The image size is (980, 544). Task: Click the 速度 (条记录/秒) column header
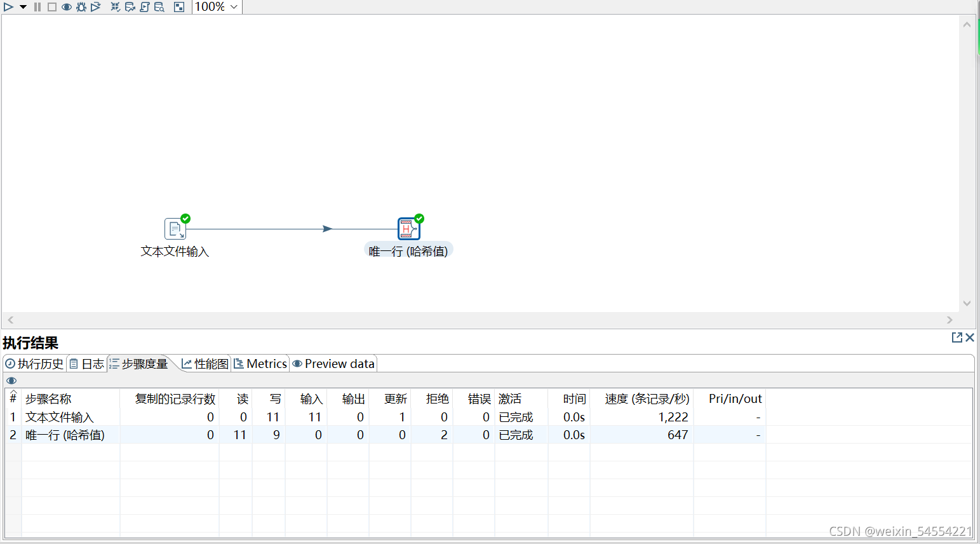[642, 399]
